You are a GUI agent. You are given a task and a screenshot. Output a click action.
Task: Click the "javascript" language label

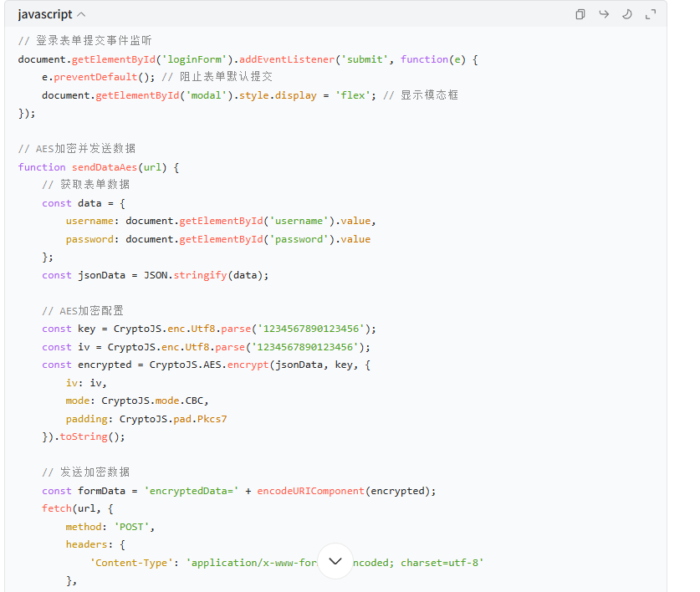pyautogui.click(x=45, y=14)
